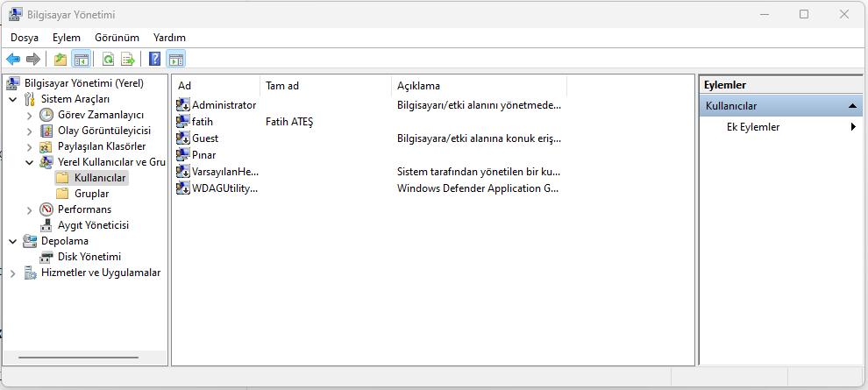Select Bilgisayar Yönetimi (Yerel) root node
Image resolution: width=868 pixels, height=390 pixels.
[x=84, y=83]
